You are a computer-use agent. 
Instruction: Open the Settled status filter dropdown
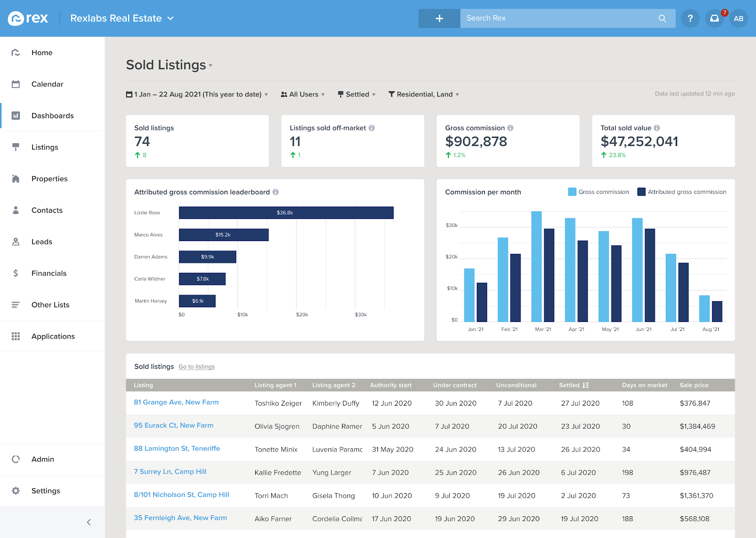[357, 95]
